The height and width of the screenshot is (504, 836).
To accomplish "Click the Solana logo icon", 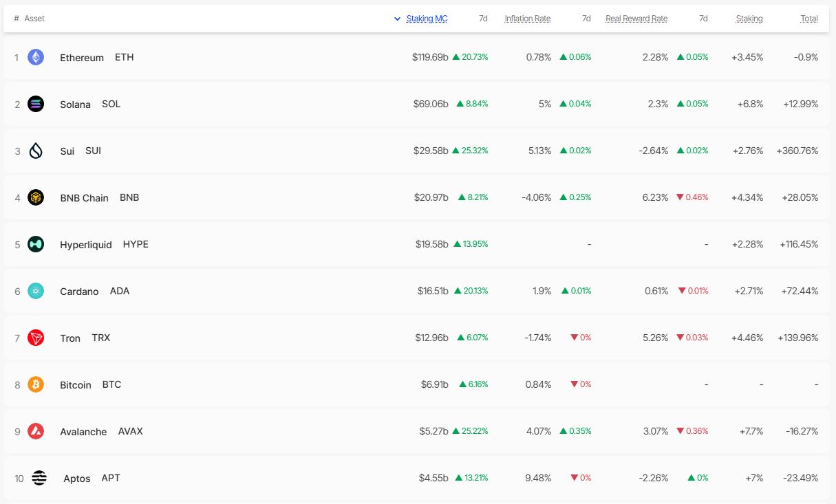I will click(36, 104).
